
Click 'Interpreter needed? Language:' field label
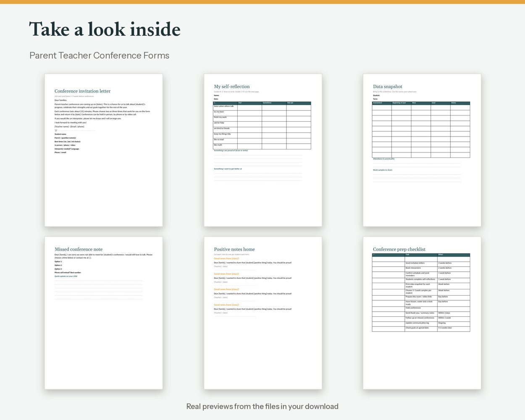point(67,149)
